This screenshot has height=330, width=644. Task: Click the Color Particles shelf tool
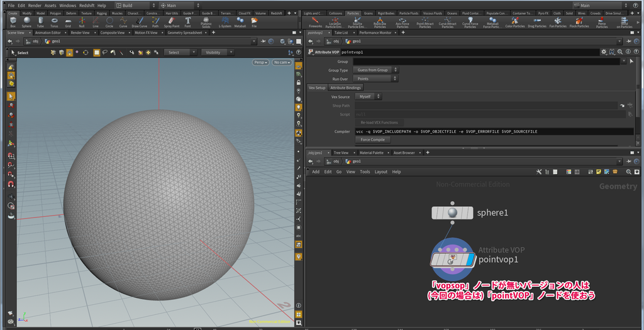coord(514,22)
